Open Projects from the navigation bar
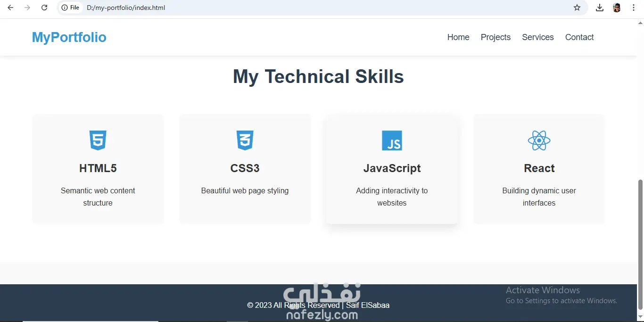644x322 pixels. coord(495,37)
